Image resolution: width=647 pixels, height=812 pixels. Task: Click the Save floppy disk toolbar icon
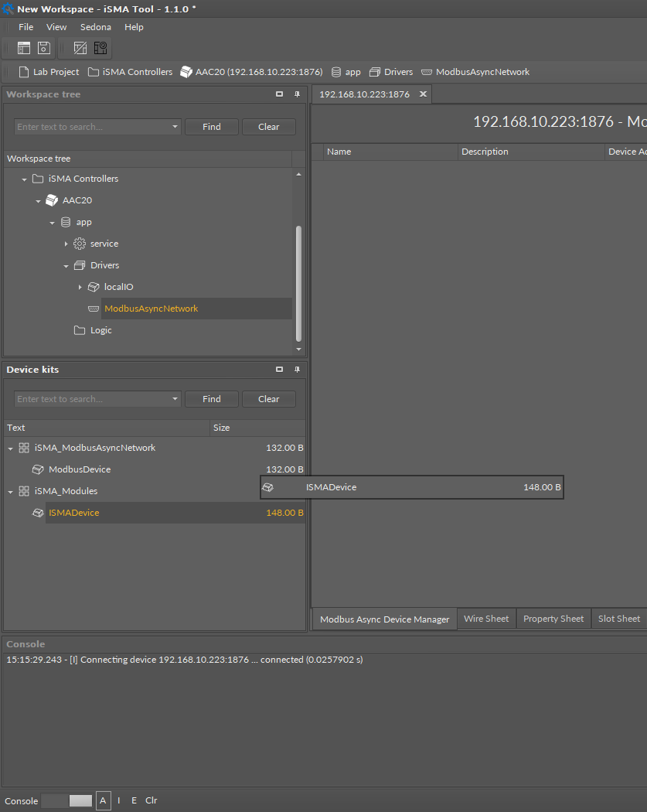click(44, 48)
